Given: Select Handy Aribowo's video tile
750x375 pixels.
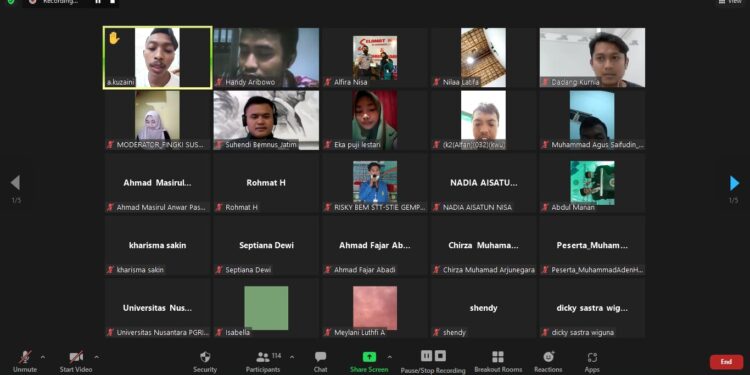Looking at the screenshot, I should (x=266, y=57).
